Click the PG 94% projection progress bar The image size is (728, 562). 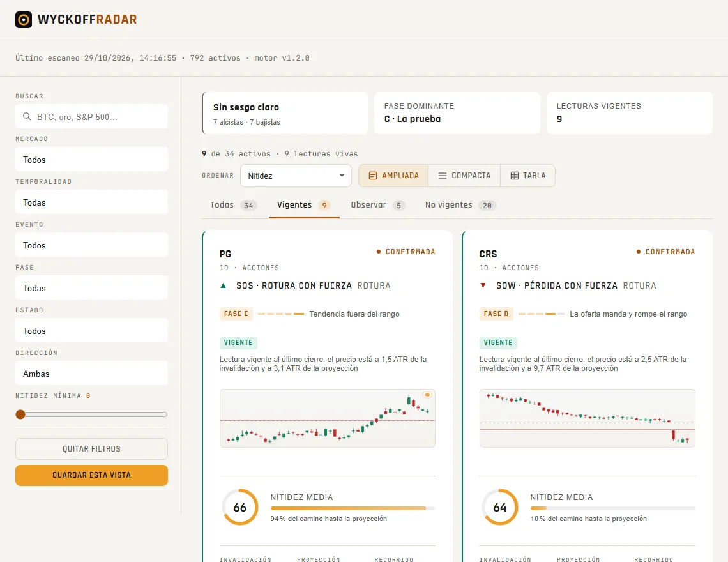353,508
